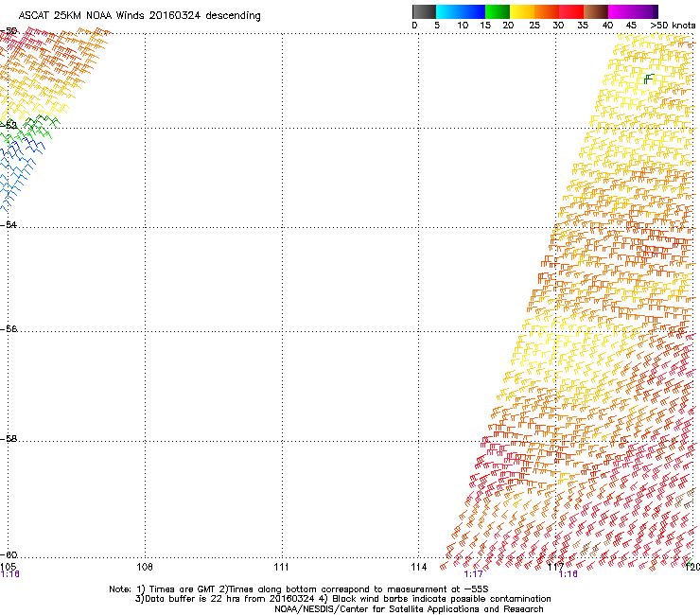Click the dark purple 45-50 knots legend segment
Viewport: 700px width, 615px height.
tap(645, 11)
